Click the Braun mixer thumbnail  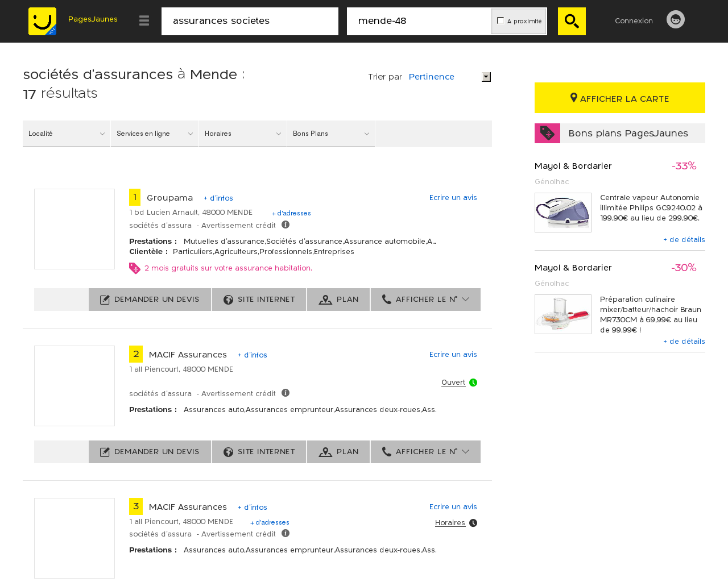[563, 314]
